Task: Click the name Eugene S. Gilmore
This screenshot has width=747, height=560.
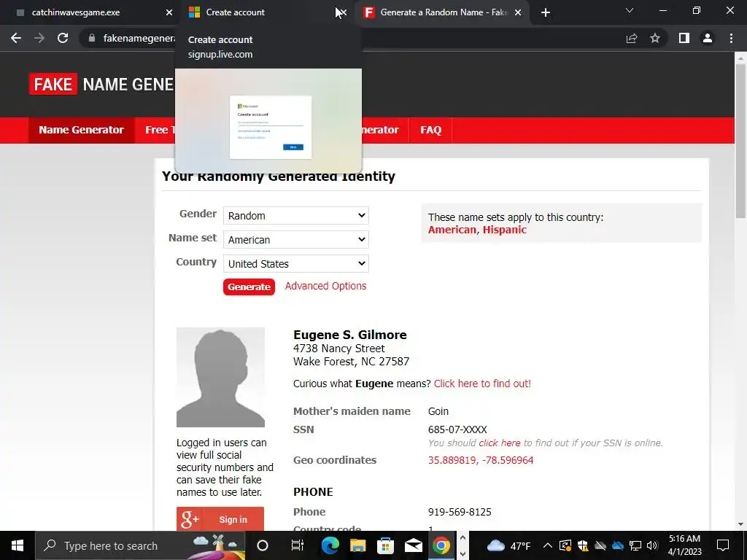Action: click(x=350, y=335)
